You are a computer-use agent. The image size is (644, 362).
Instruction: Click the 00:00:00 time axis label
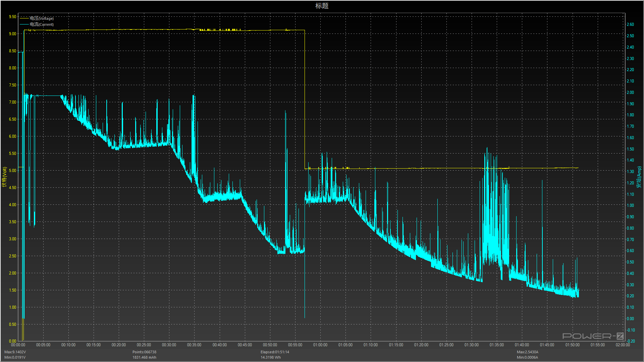[x=18, y=345]
